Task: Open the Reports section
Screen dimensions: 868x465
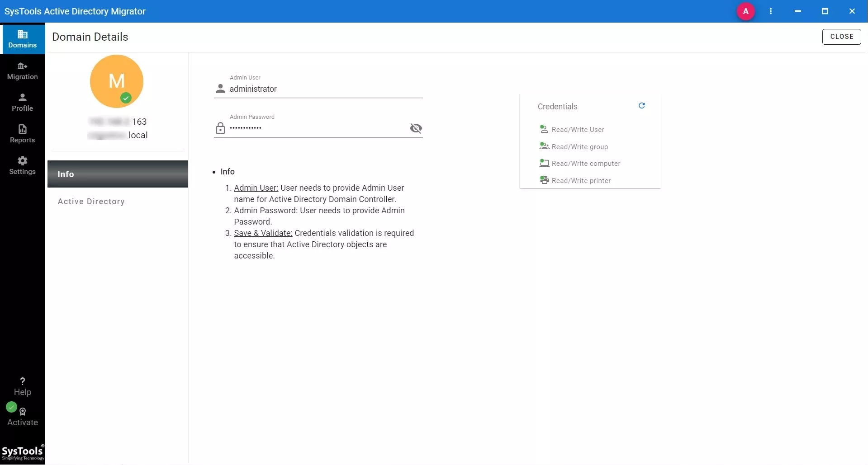Action: 23,134
